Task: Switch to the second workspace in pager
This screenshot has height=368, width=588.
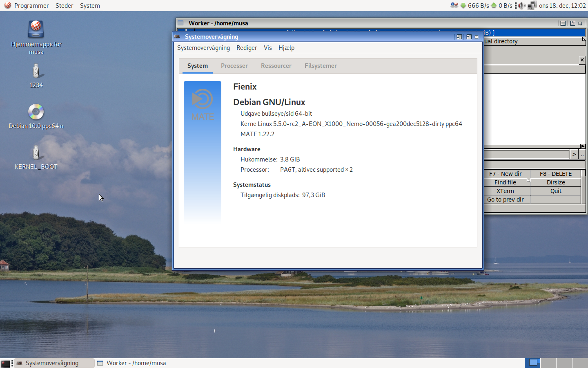Action: tap(548, 363)
